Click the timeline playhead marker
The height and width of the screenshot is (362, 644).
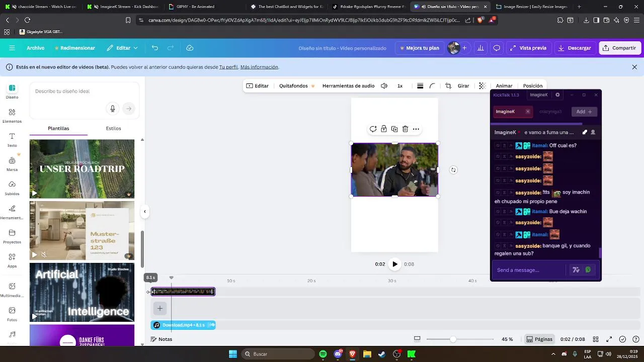coord(172,278)
